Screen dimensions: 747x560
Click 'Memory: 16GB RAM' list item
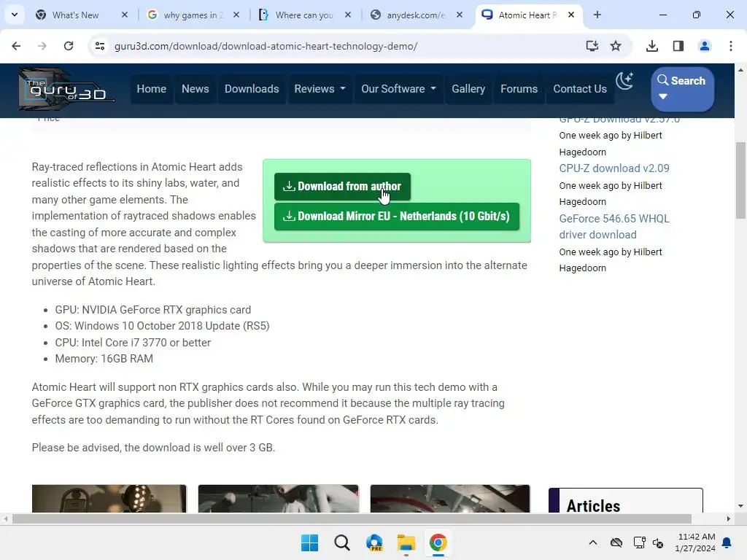pyautogui.click(x=104, y=359)
